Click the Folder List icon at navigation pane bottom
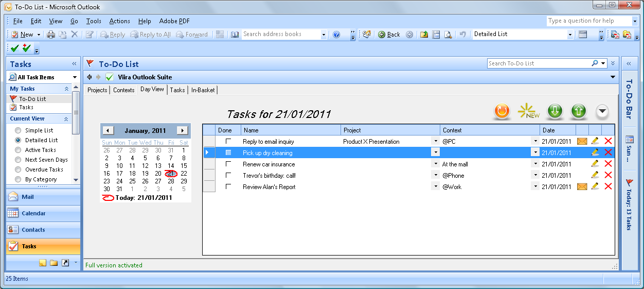 54,263
